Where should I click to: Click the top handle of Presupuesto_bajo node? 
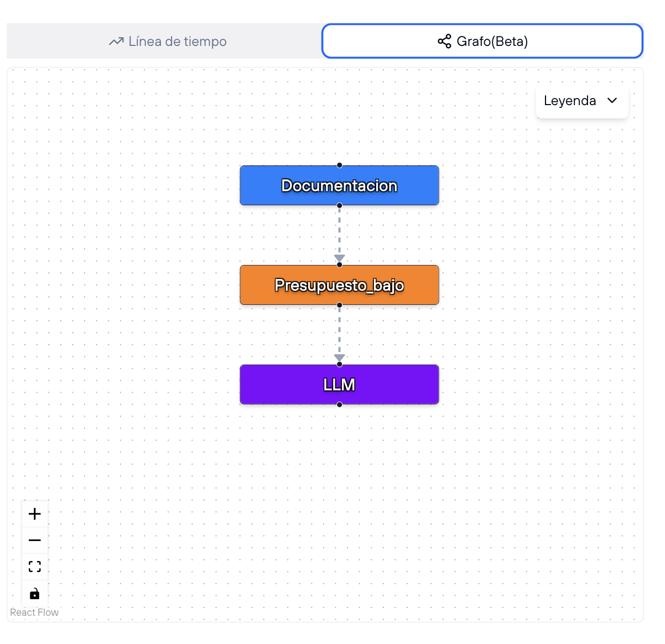point(340,265)
